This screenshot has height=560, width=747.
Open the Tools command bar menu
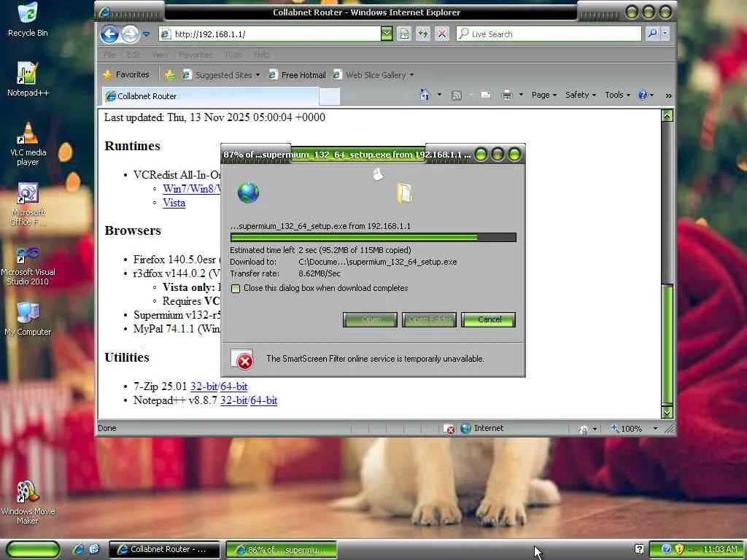[617, 95]
